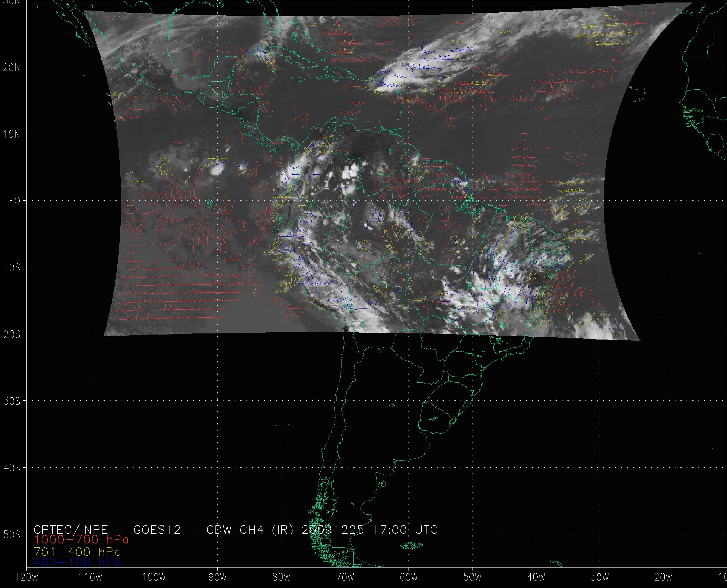Select the 80W longitude axis label
The width and height of the screenshot is (727, 588).
[x=281, y=577]
